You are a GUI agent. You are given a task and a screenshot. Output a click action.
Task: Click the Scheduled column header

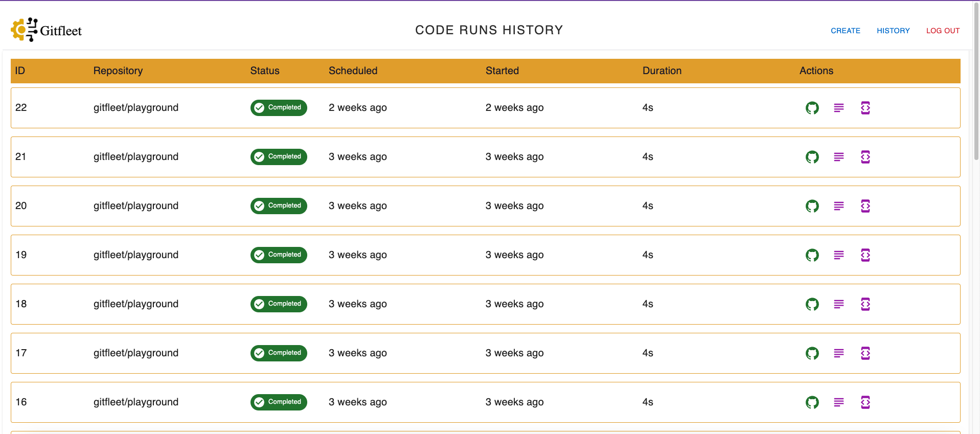pyautogui.click(x=353, y=71)
